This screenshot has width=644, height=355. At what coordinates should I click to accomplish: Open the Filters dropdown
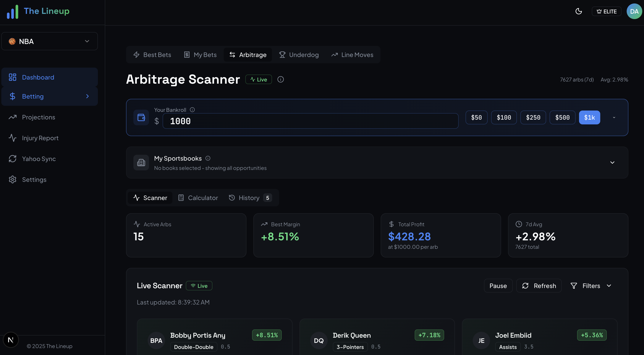tap(591, 286)
